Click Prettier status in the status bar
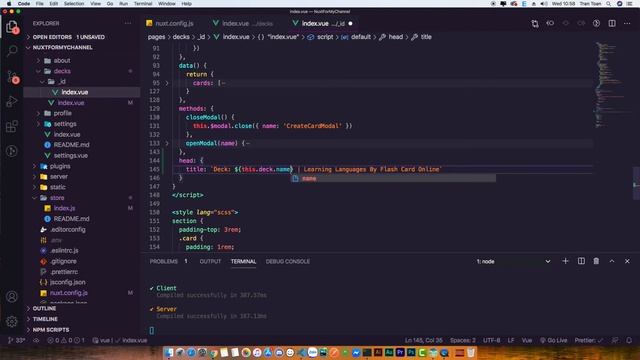This screenshot has height=360, width=640. click(x=589, y=340)
